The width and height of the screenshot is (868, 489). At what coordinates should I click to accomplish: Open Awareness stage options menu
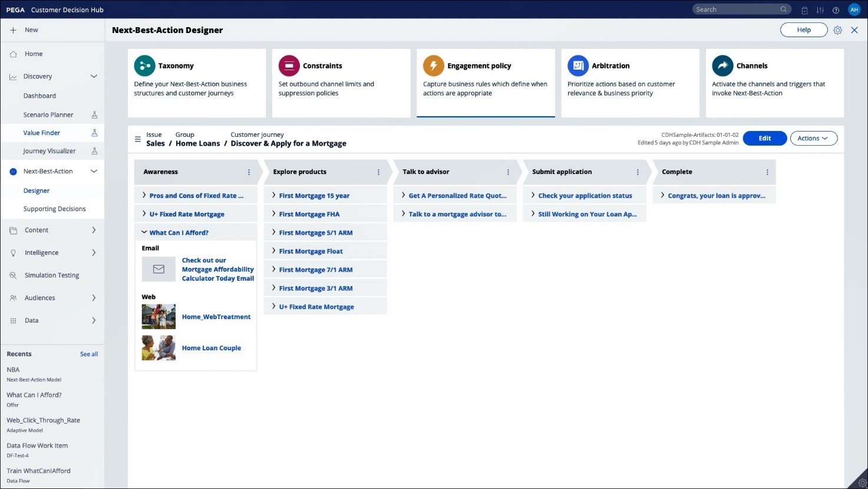click(x=249, y=172)
